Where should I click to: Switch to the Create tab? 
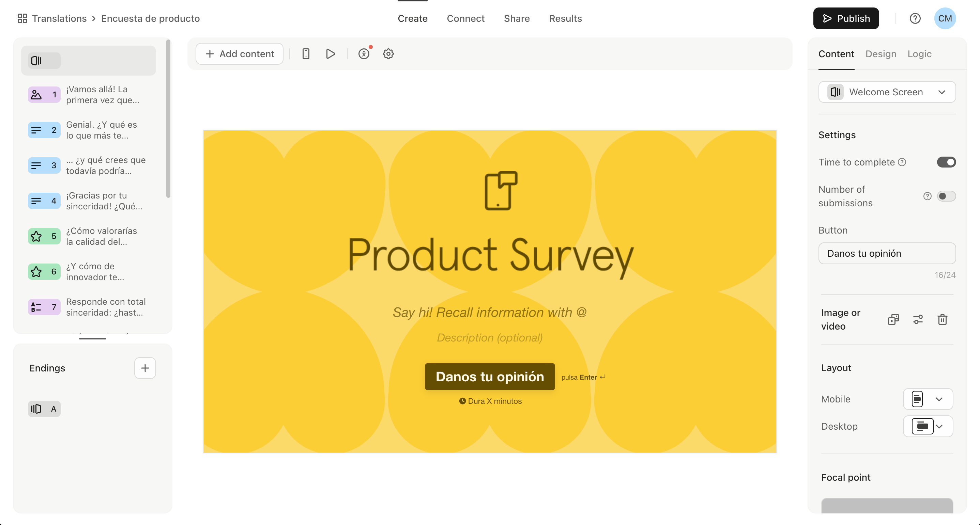[x=412, y=18]
